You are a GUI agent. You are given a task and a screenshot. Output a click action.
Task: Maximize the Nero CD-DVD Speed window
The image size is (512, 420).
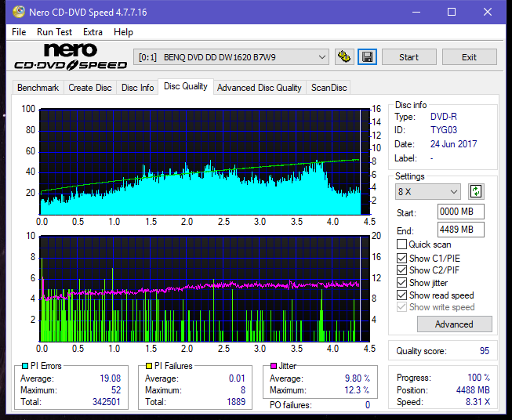click(x=452, y=12)
